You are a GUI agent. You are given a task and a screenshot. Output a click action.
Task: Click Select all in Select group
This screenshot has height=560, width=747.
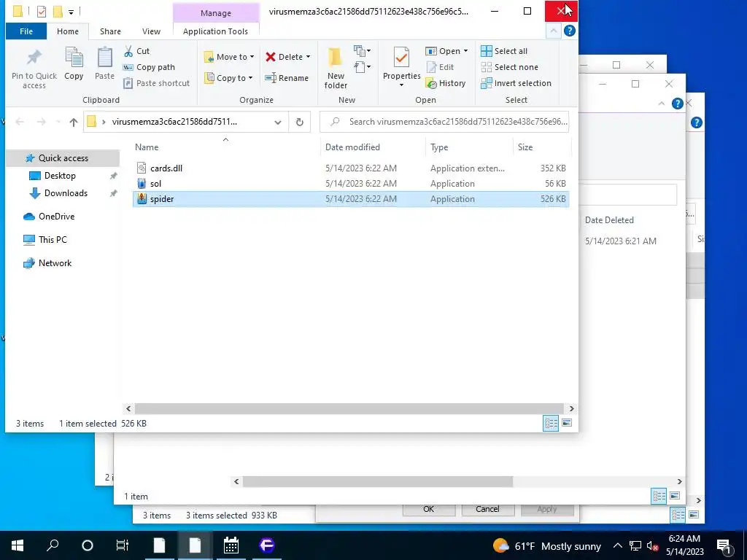(505, 51)
